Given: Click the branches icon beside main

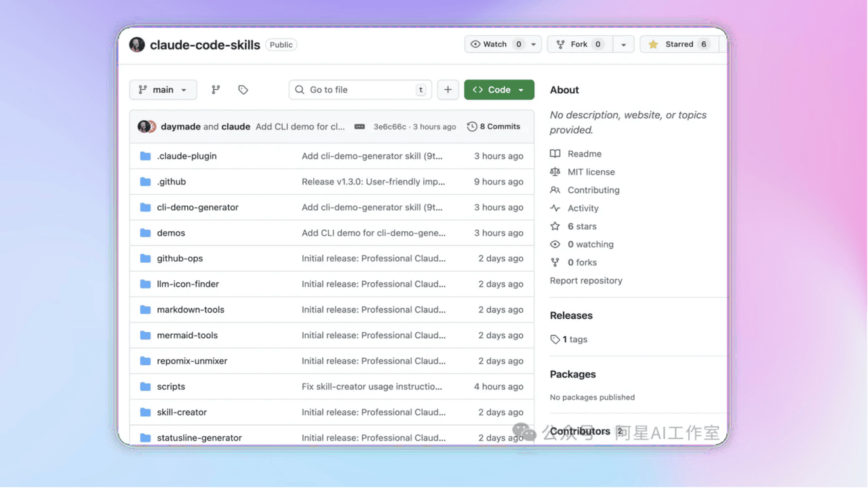Looking at the screenshot, I should pos(216,89).
